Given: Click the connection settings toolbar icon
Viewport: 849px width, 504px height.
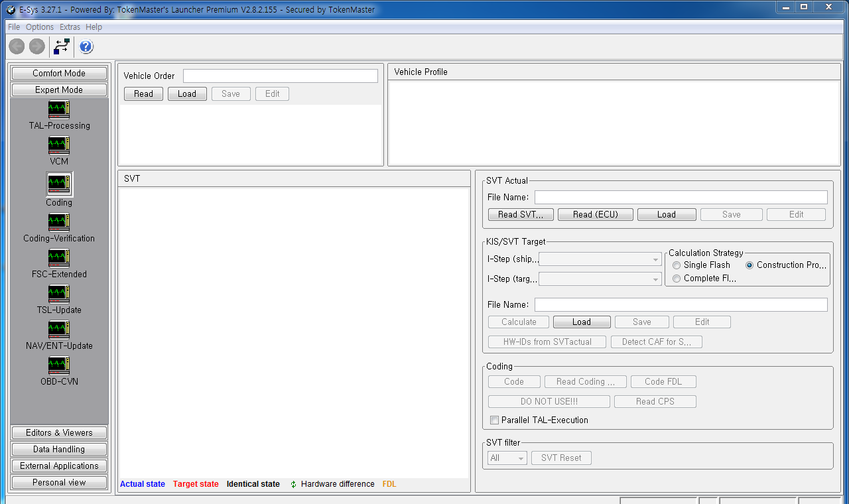Looking at the screenshot, I should tap(61, 46).
